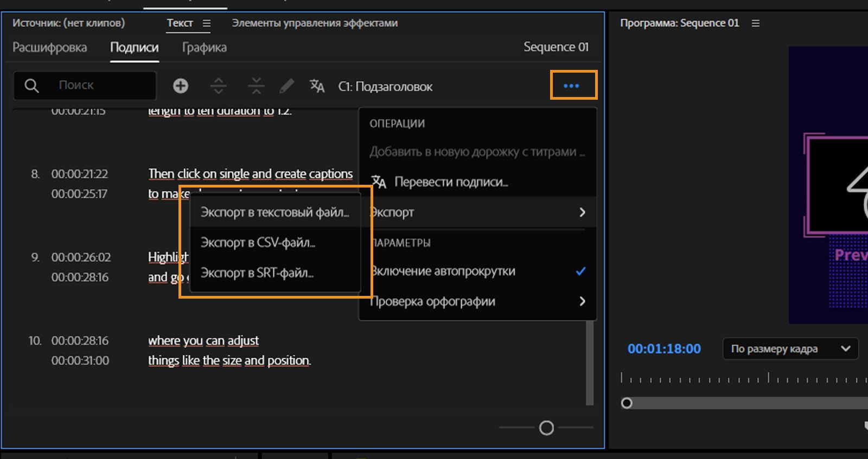
Task: Click end timecode 00:00:31:00
Action: pos(80,360)
